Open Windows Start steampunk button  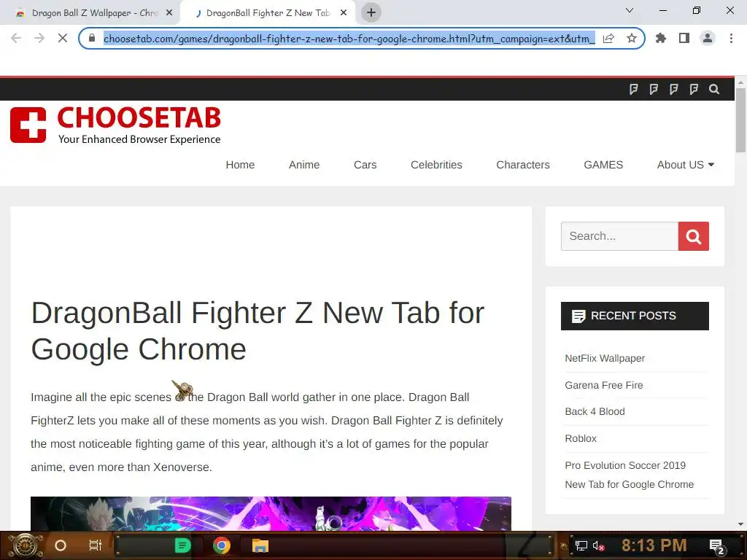pyautogui.click(x=26, y=545)
